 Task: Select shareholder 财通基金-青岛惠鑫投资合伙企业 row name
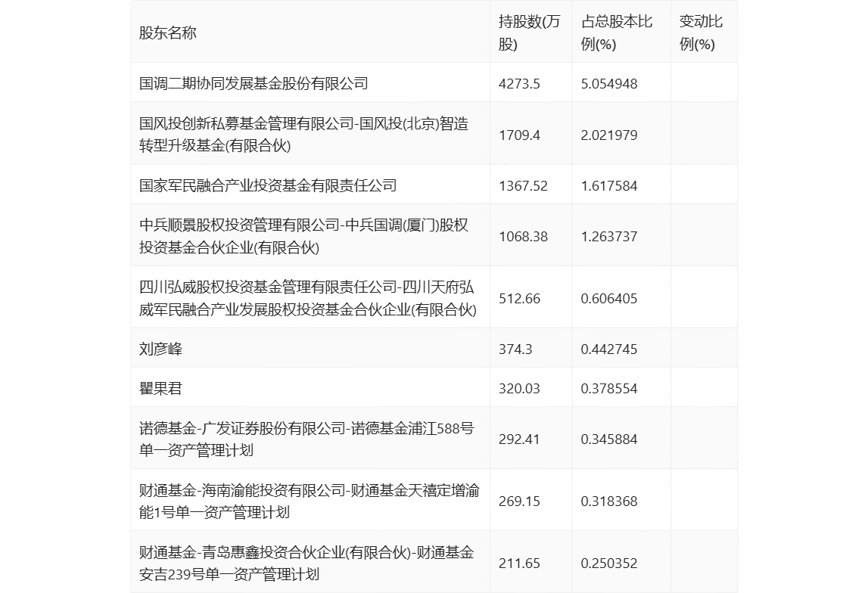[306, 564]
